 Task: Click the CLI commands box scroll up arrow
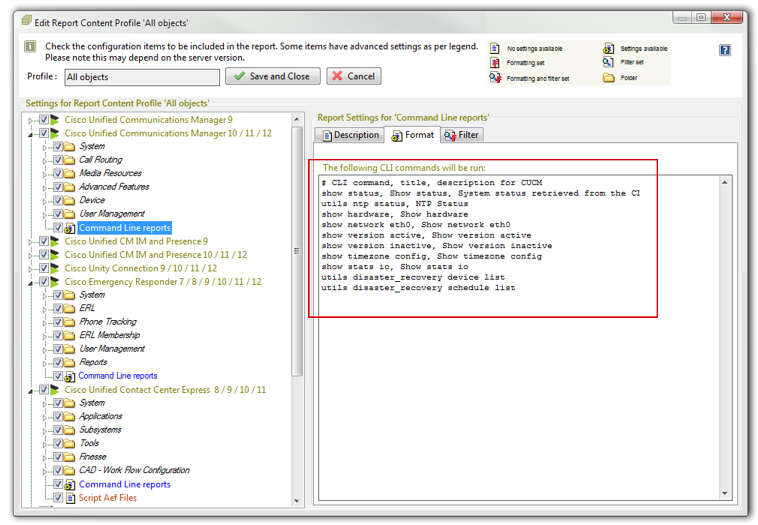(x=725, y=182)
